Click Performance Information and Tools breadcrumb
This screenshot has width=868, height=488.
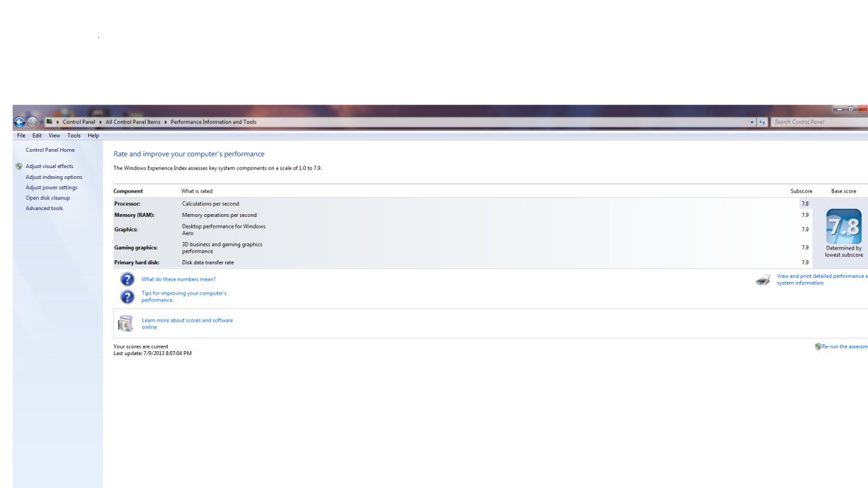click(214, 122)
